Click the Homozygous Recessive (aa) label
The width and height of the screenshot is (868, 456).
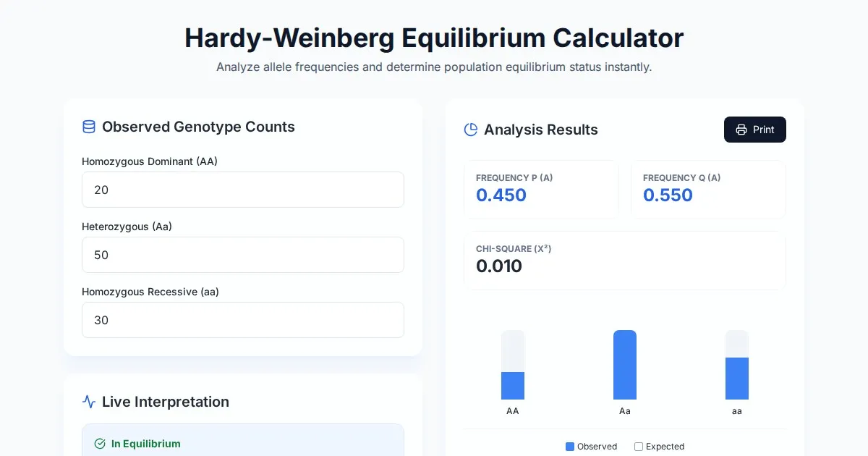[150, 292]
